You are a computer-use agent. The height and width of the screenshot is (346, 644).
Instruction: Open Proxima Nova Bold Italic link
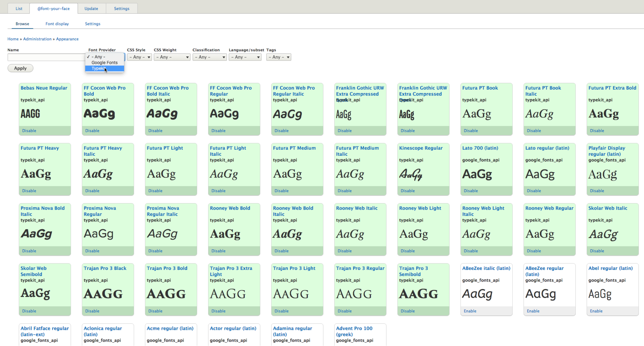click(43, 211)
